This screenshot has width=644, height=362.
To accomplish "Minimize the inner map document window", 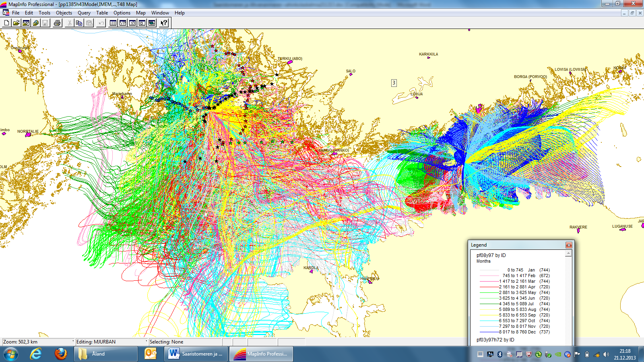I will coord(624,13).
